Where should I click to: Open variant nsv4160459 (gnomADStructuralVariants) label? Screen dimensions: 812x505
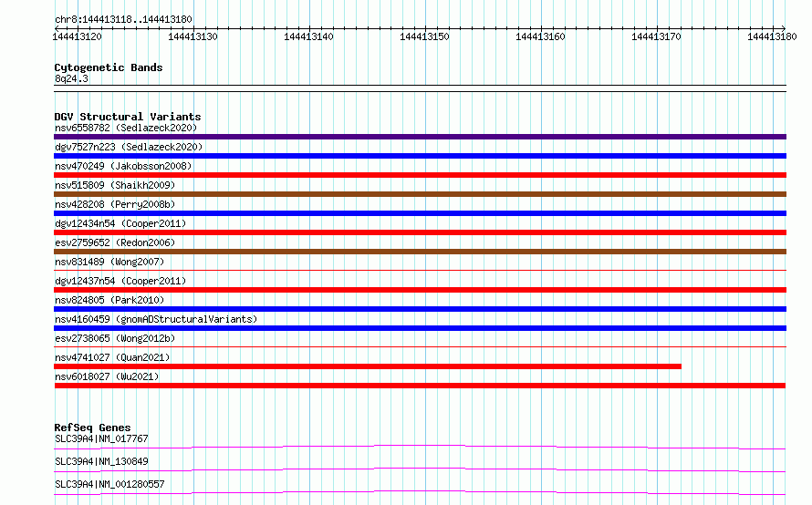pos(156,319)
